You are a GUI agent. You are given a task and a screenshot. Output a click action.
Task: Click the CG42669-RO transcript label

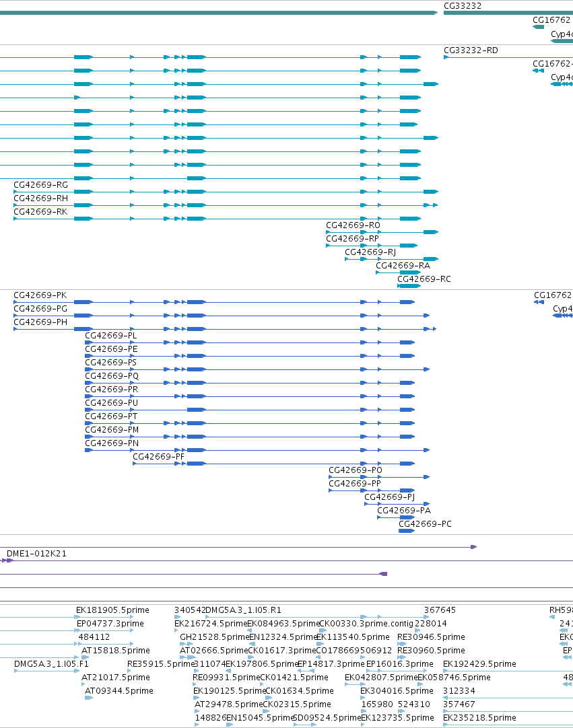tap(353, 225)
